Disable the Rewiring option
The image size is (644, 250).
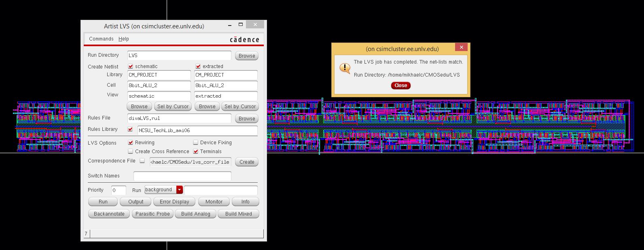click(131, 143)
